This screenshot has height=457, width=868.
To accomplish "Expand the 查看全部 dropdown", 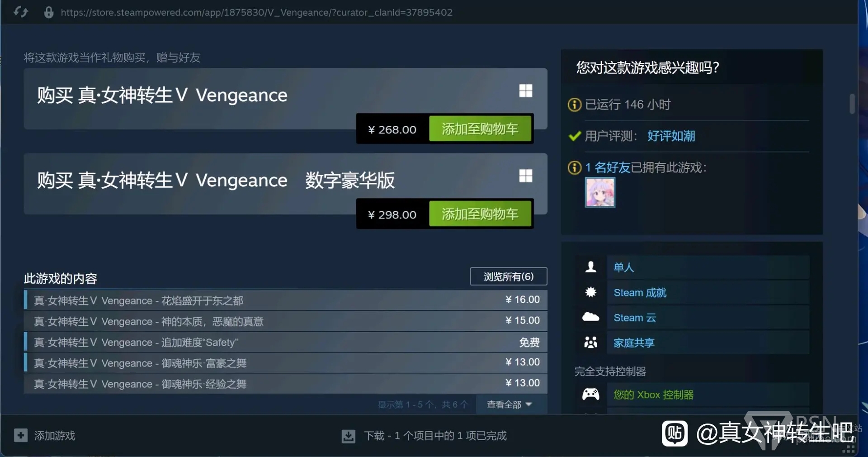I will pos(509,404).
